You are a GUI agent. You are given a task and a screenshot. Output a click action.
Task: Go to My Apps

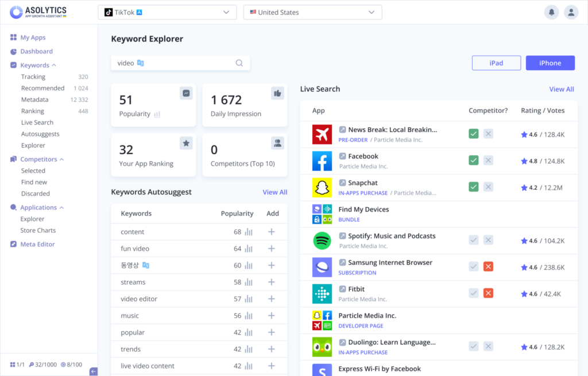33,37
